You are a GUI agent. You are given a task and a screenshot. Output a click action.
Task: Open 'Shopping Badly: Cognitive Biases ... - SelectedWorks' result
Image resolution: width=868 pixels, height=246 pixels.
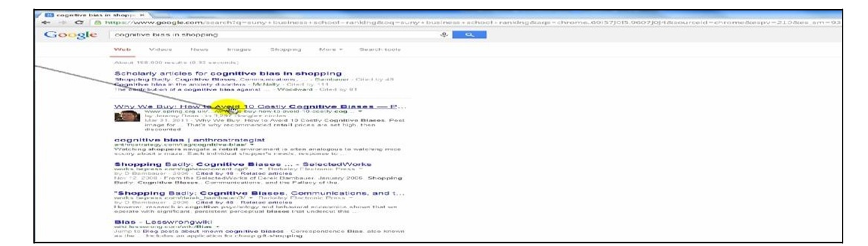tap(243, 164)
